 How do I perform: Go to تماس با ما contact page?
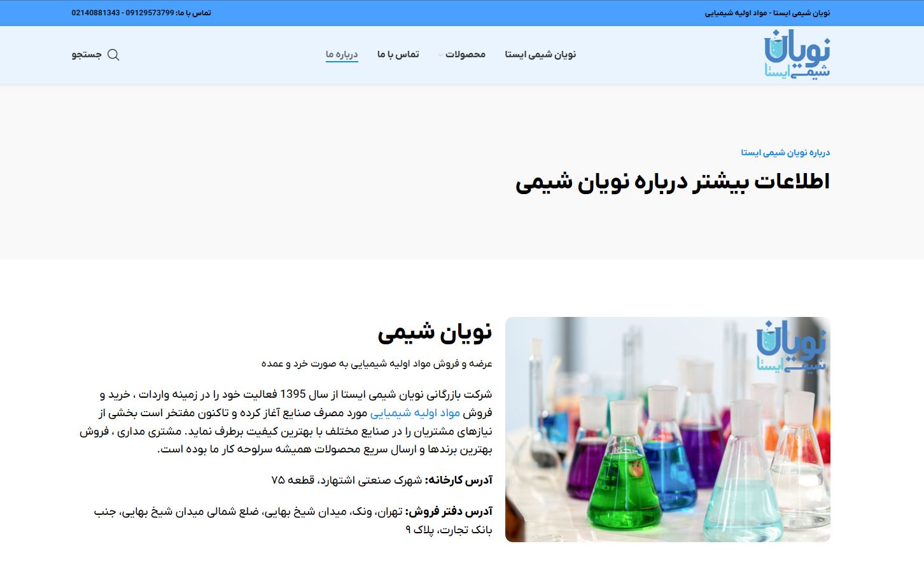pos(398,55)
